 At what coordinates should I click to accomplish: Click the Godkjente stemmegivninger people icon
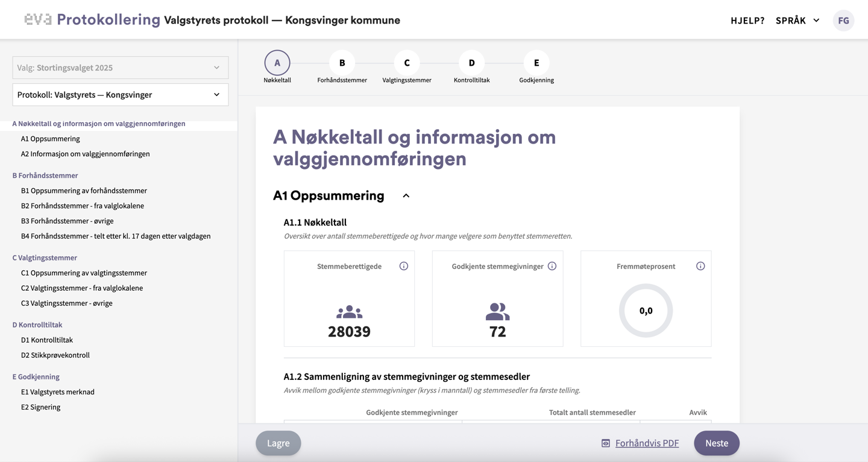pyautogui.click(x=497, y=312)
